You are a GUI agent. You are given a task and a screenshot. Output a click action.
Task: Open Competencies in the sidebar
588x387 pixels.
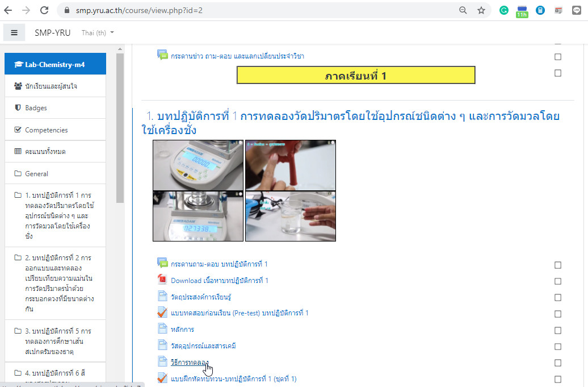(x=55, y=130)
